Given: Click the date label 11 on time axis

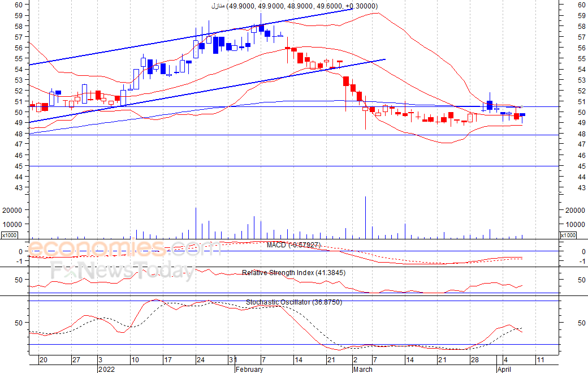Looking at the screenshot, I should click(x=540, y=360).
